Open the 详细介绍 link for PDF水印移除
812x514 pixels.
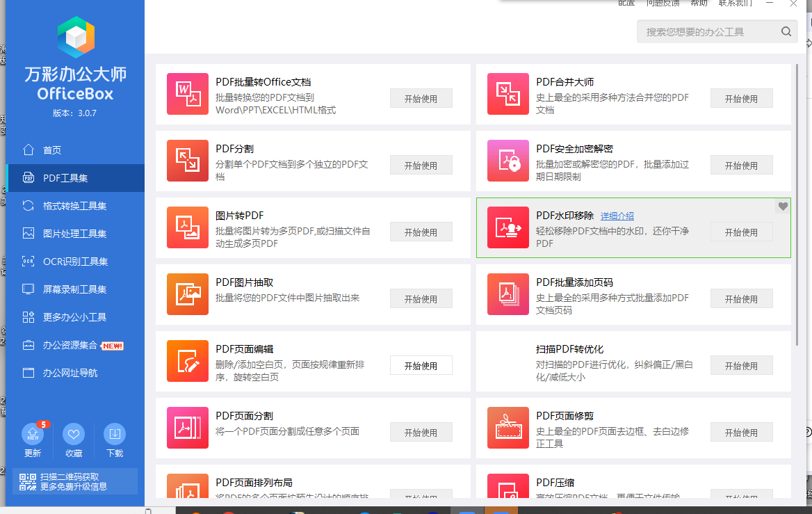point(617,216)
